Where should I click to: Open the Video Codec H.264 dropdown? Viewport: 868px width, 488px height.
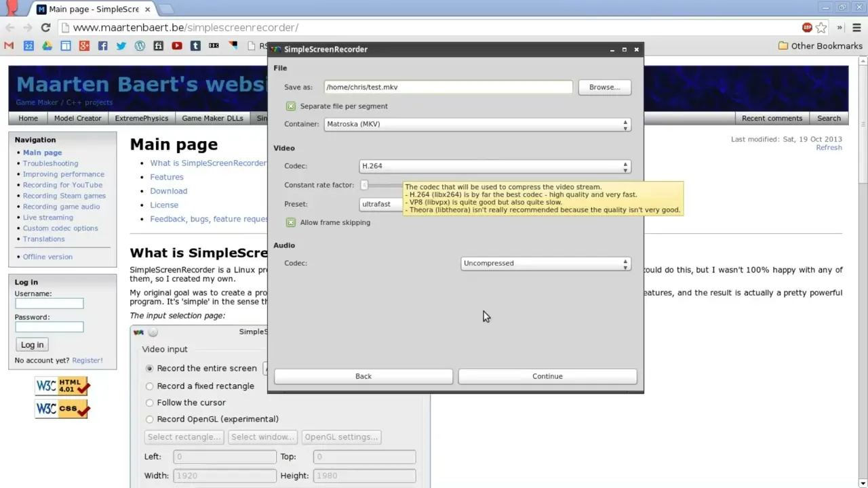[x=495, y=166]
